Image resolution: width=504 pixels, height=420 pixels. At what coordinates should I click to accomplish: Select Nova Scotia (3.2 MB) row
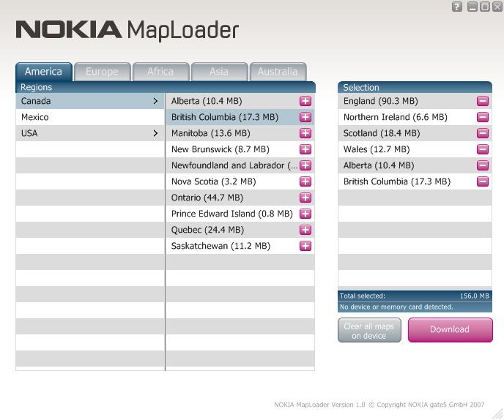pyautogui.click(x=240, y=181)
